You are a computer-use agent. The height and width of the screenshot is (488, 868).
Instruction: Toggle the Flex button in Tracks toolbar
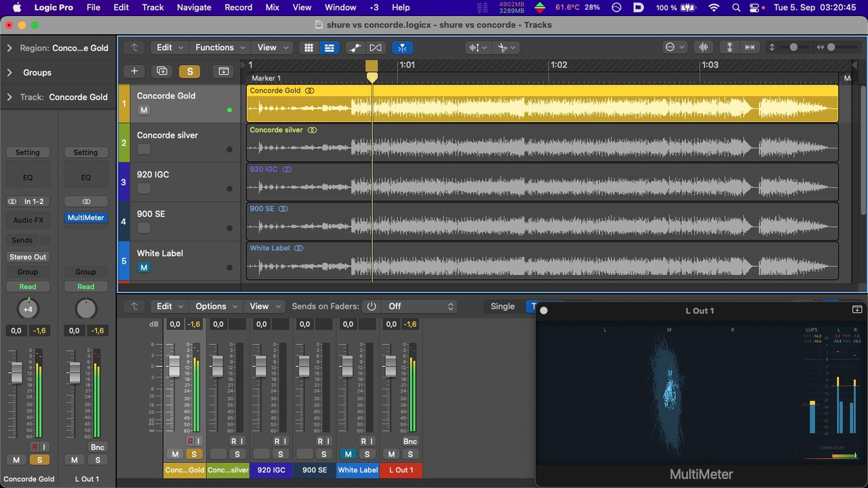[376, 47]
